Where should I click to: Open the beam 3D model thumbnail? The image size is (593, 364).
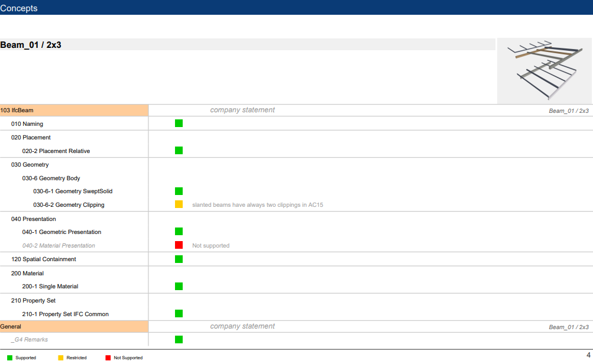[x=545, y=71]
